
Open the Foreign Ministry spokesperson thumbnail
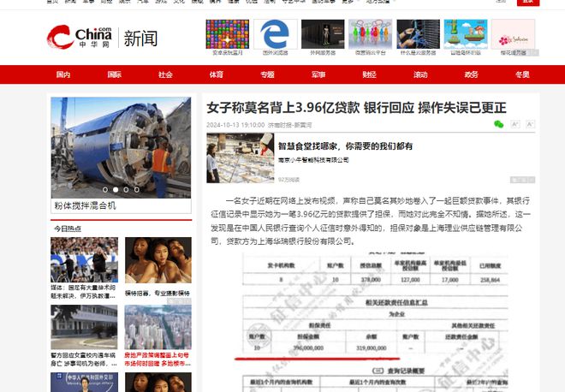click(84, 383)
